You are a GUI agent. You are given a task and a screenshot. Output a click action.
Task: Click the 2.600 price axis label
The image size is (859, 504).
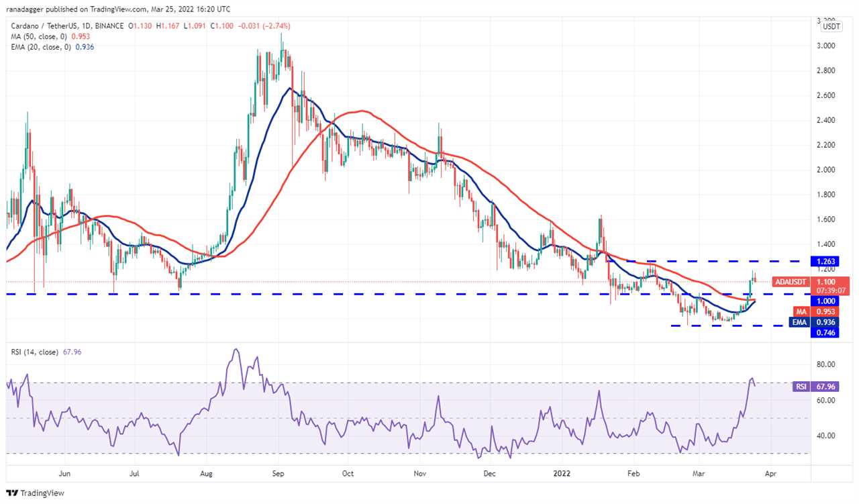(x=827, y=95)
